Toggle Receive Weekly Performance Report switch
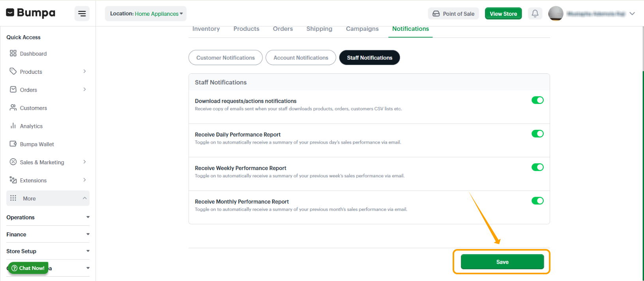 [x=537, y=167]
